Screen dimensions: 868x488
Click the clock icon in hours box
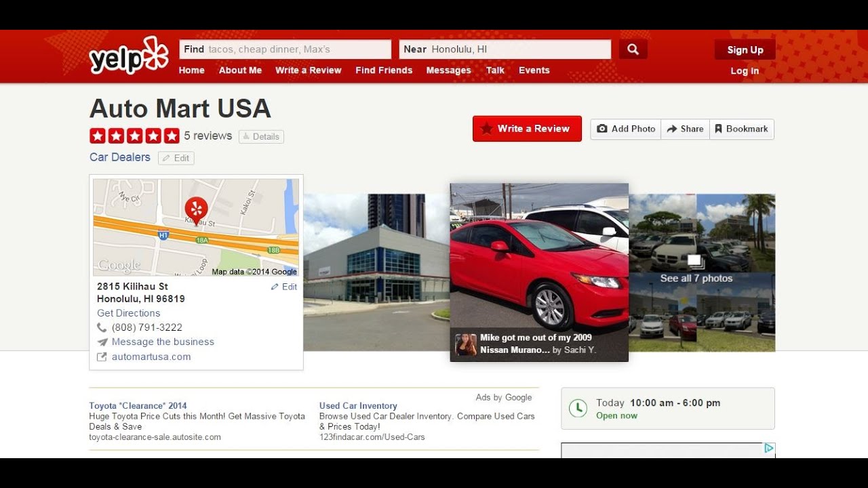point(578,408)
